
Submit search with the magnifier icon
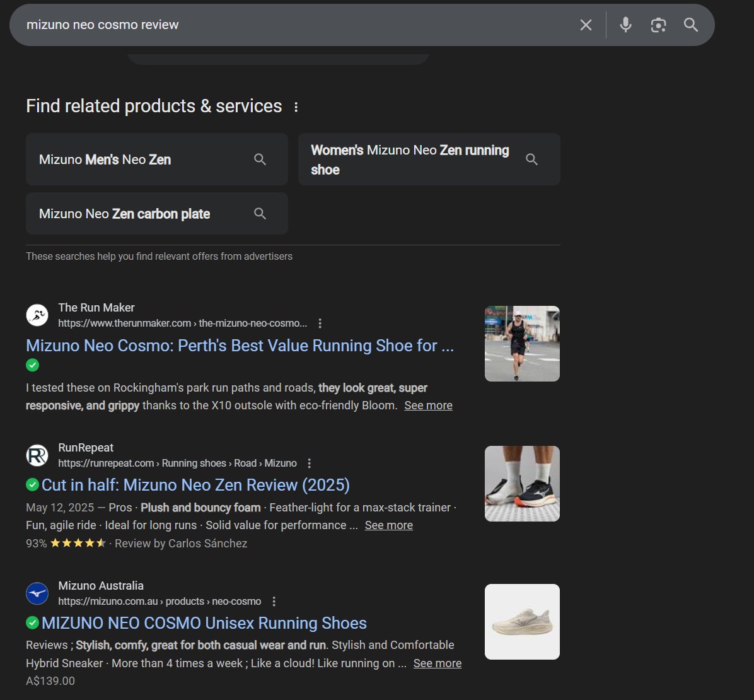pyautogui.click(x=691, y=25)
